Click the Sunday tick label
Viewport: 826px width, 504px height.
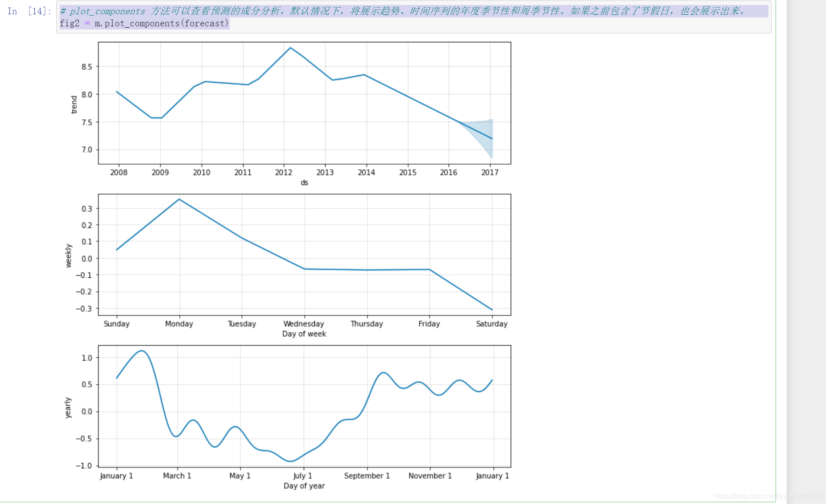[x=116, y=324]
